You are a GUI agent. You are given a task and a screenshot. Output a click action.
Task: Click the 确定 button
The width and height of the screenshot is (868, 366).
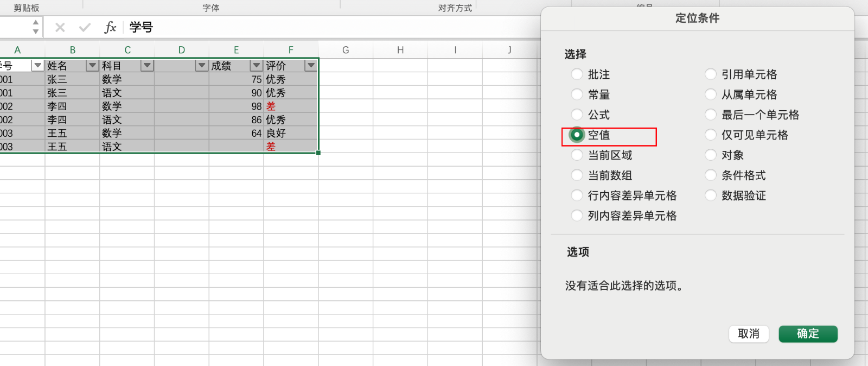coord(808,334)
